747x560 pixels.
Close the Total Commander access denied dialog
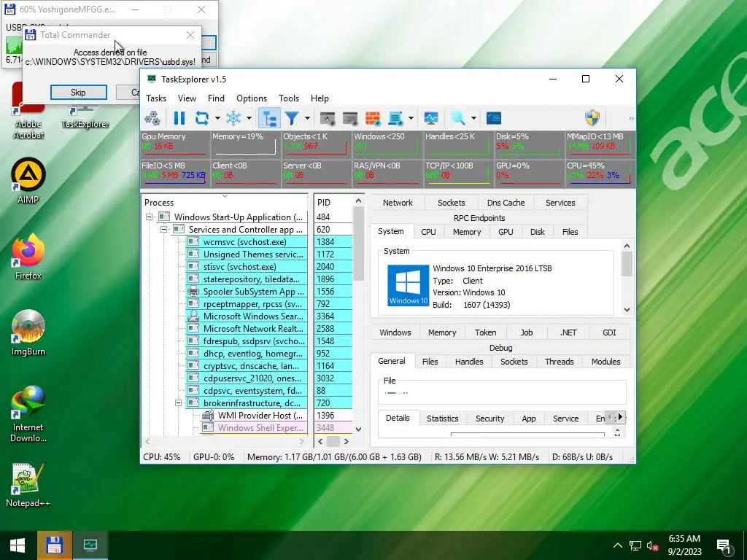point(190,35)
